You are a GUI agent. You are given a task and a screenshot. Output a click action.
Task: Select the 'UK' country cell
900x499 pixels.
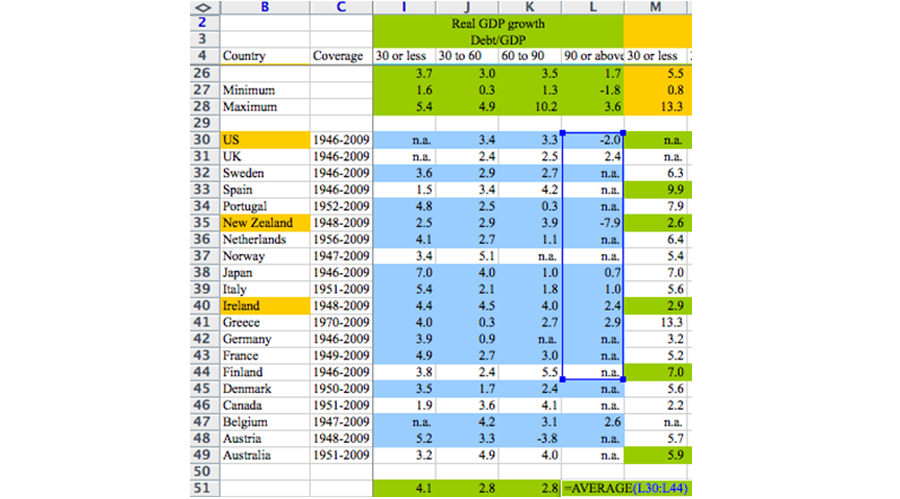tap(265, 156)
